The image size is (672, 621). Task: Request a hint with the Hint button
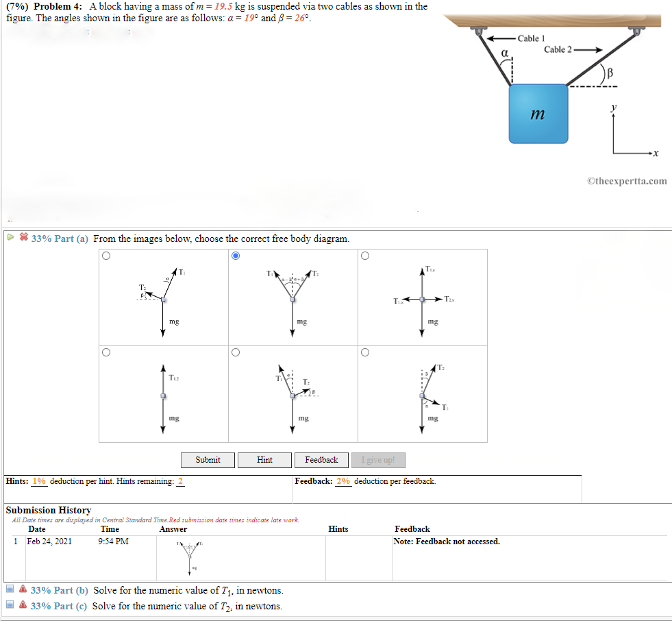pyautogui.click(x=264, y=460)
